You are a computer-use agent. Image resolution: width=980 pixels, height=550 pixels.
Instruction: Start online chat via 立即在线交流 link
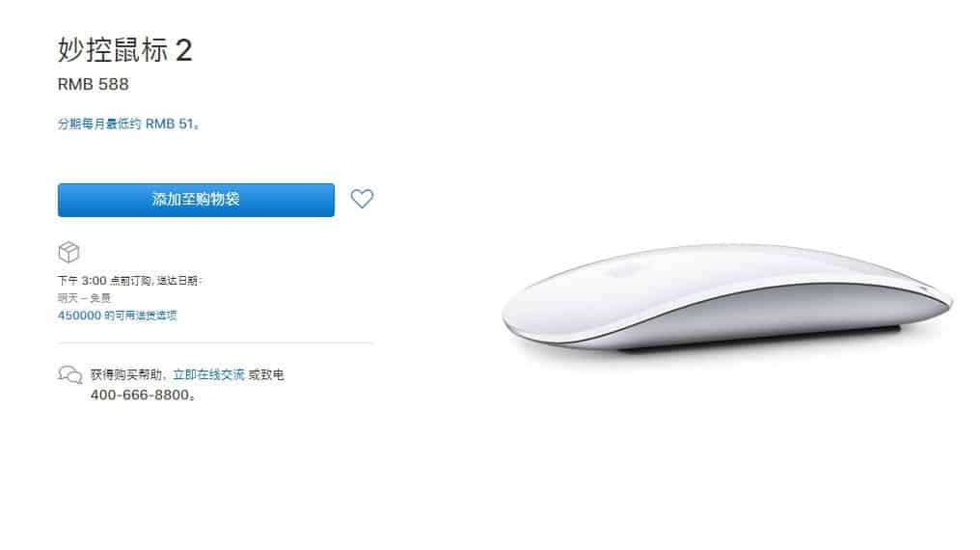[208, 374]
